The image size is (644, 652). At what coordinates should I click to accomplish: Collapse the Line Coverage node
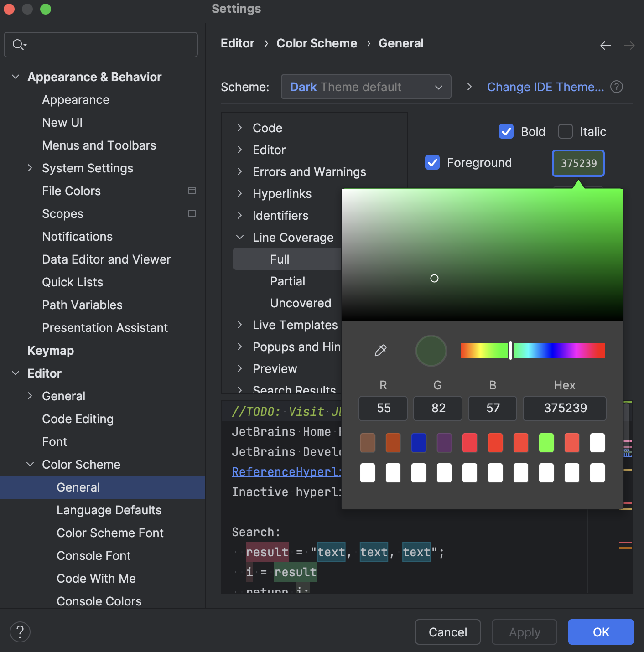point(240,237)
